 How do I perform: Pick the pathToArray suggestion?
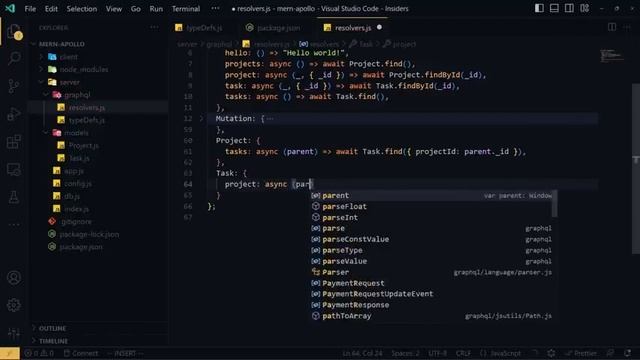[432, 316]
